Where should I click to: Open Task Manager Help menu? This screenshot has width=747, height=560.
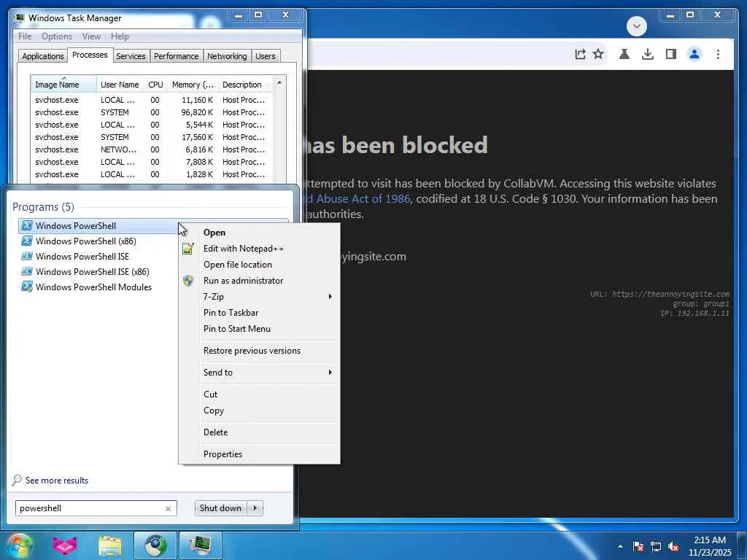(x=120, y=36)
